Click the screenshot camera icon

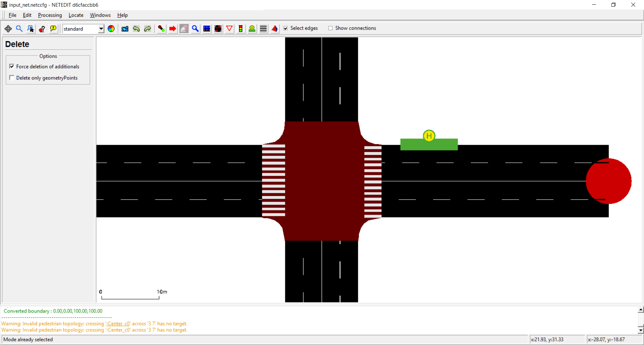[x=125, y=29]
